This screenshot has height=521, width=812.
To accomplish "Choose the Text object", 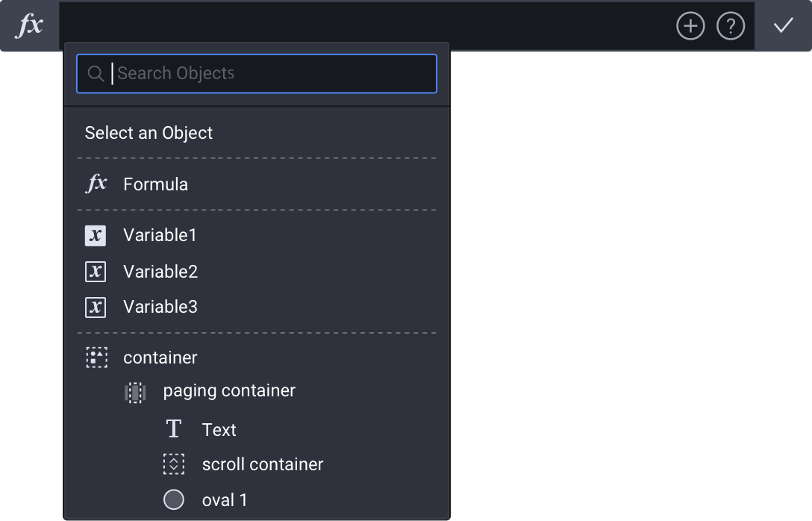I will tap(219, 430).
